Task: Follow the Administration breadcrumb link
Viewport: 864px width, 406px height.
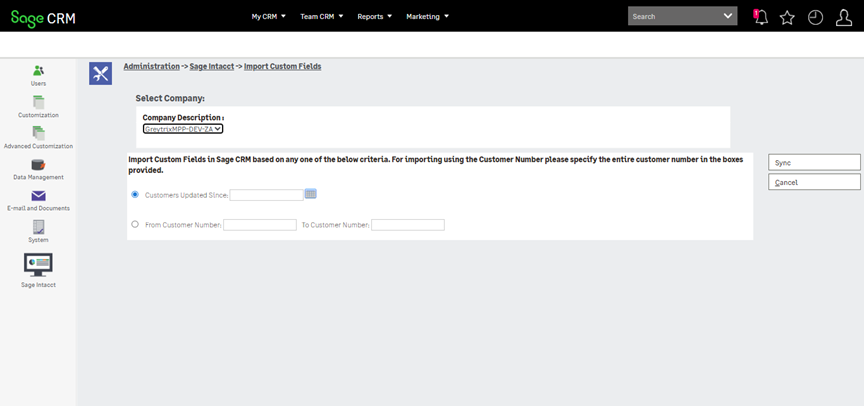Action: (x=151, y=66)
